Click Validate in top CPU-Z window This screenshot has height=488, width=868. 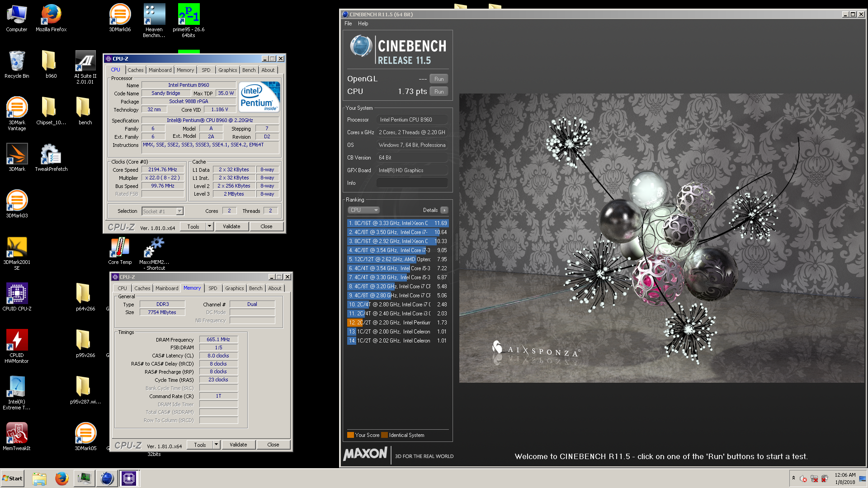231,227
